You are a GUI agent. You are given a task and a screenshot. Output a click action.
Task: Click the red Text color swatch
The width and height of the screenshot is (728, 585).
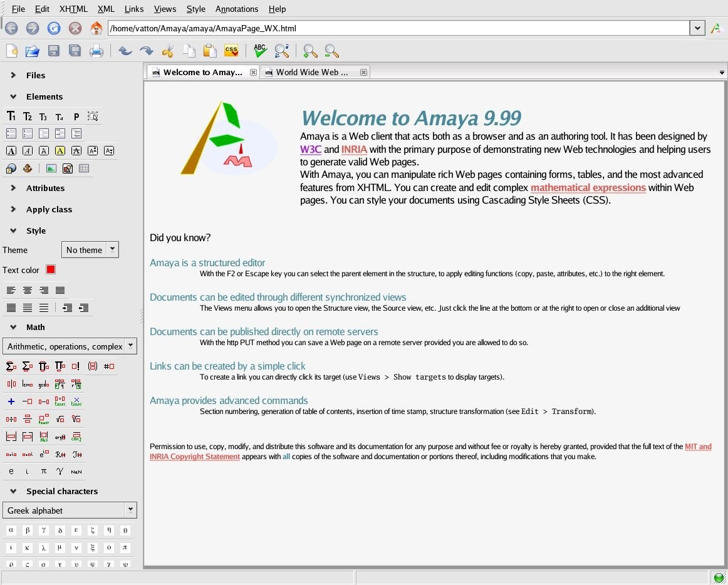pos(51,270)
